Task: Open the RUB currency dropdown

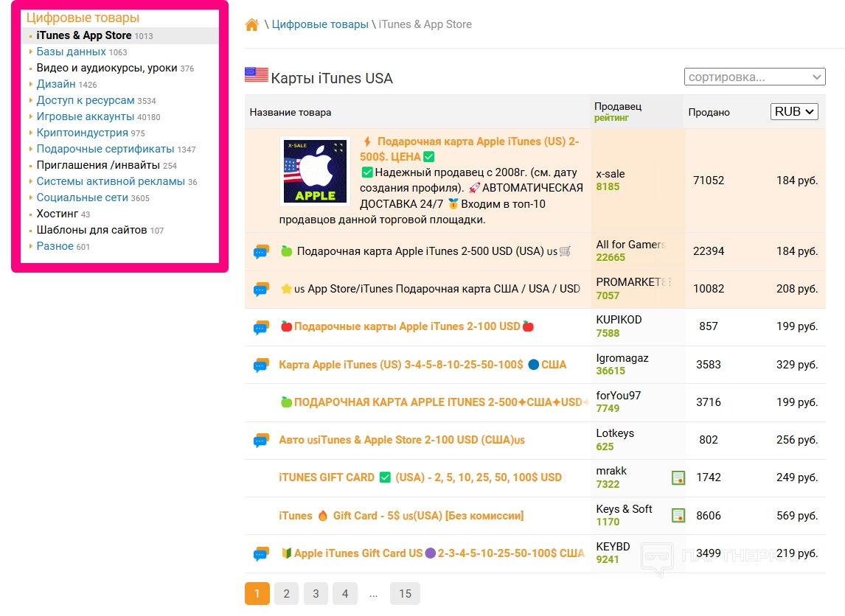Action: 794,111
